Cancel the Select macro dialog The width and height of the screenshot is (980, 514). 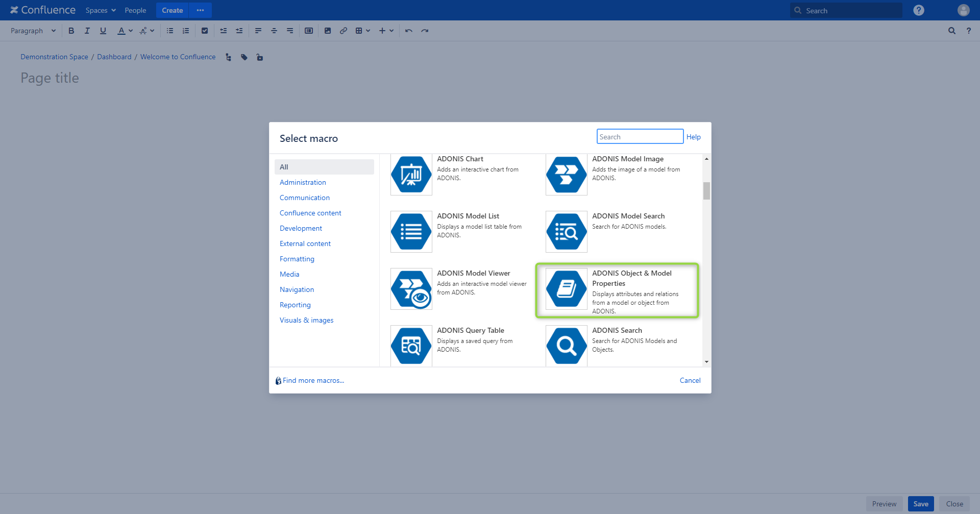[690, 380]
